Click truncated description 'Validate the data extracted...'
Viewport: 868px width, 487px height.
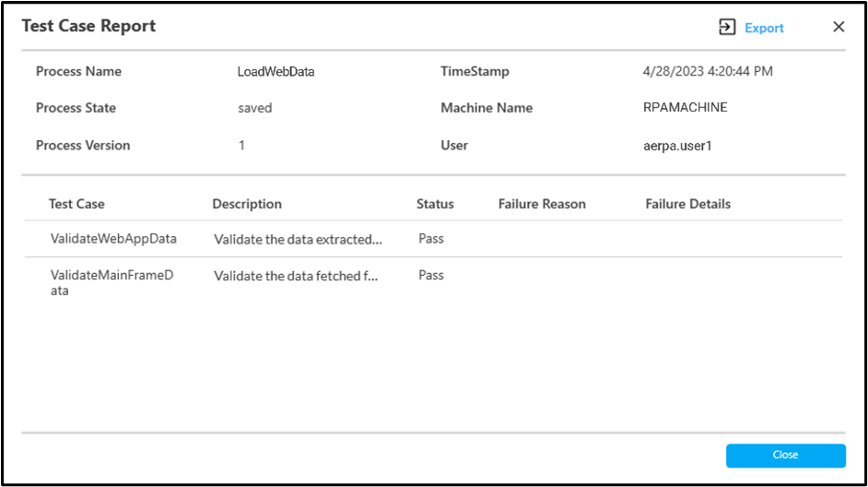(x=298, y=239)
